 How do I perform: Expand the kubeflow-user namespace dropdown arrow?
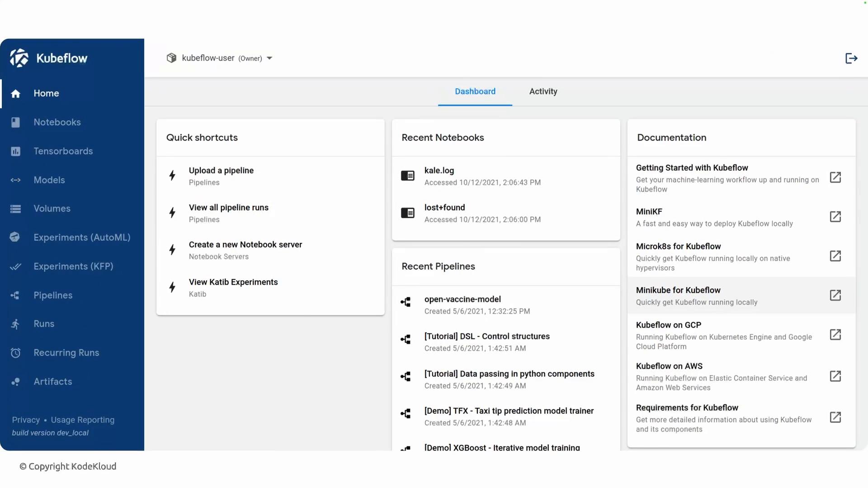tap(269, 58)
